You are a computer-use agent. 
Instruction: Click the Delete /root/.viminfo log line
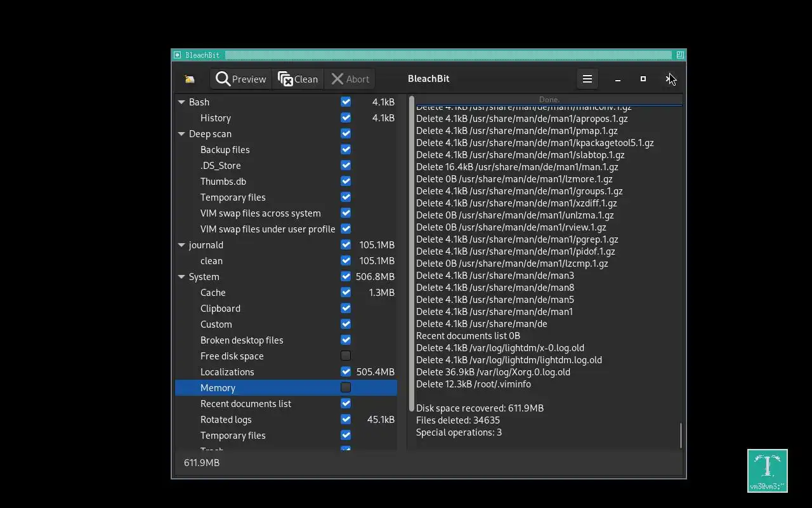473,384
